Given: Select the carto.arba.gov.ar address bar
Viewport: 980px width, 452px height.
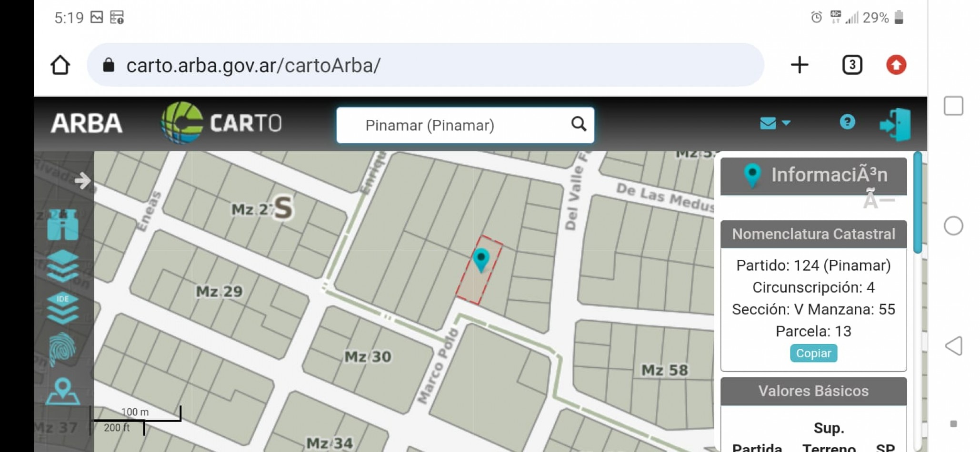Looking at the screenshot, I should point(425,65).
